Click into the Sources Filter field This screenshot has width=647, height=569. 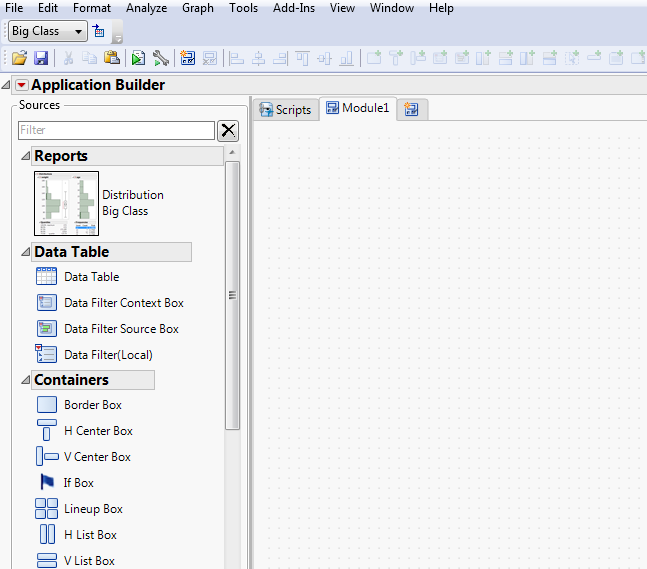[x=116, y=130]
